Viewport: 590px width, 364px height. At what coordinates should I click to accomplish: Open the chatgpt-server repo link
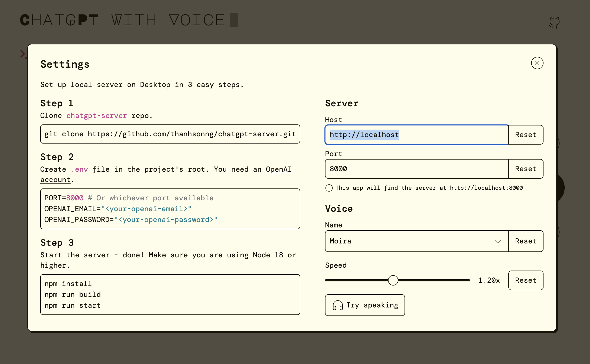[x=96, y=116]
